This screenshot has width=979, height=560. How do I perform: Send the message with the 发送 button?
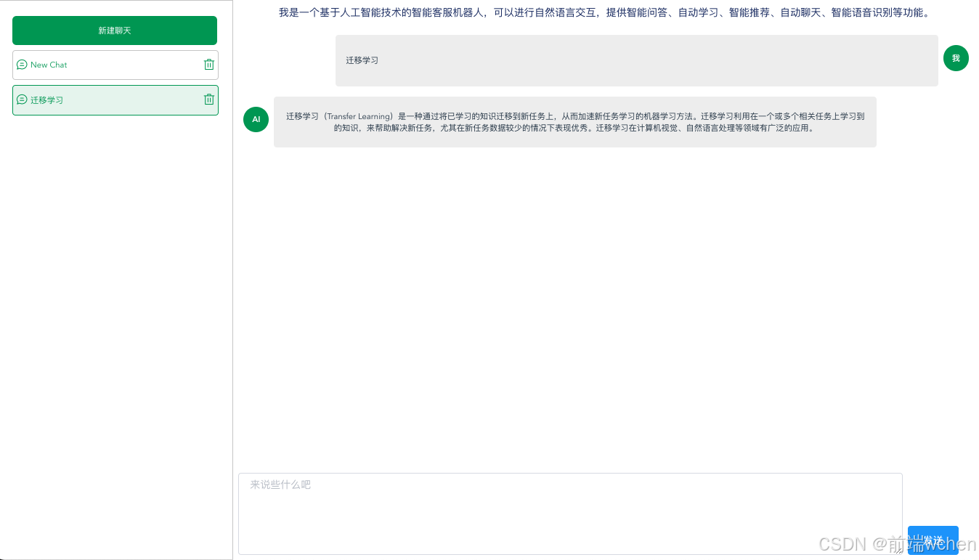933,540
